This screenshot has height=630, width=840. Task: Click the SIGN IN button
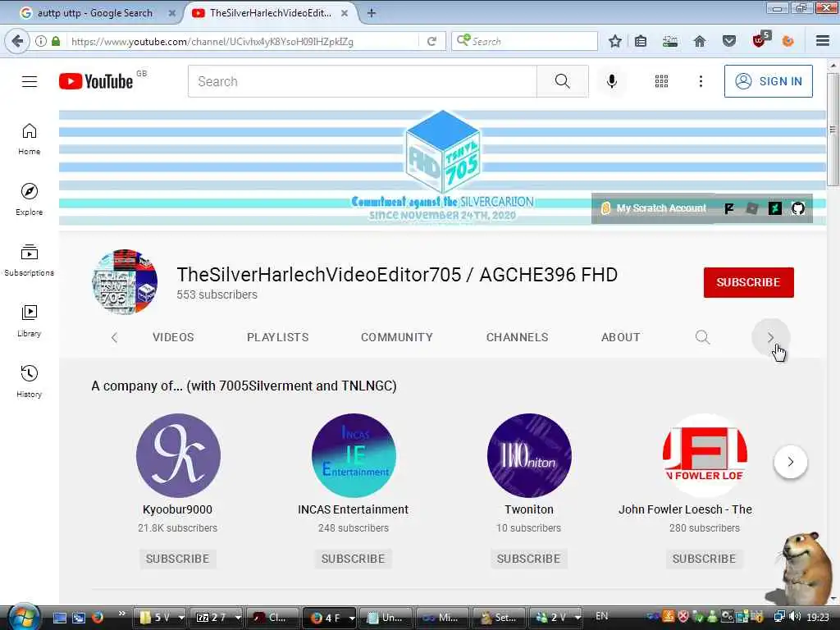[x=768, y=81]
